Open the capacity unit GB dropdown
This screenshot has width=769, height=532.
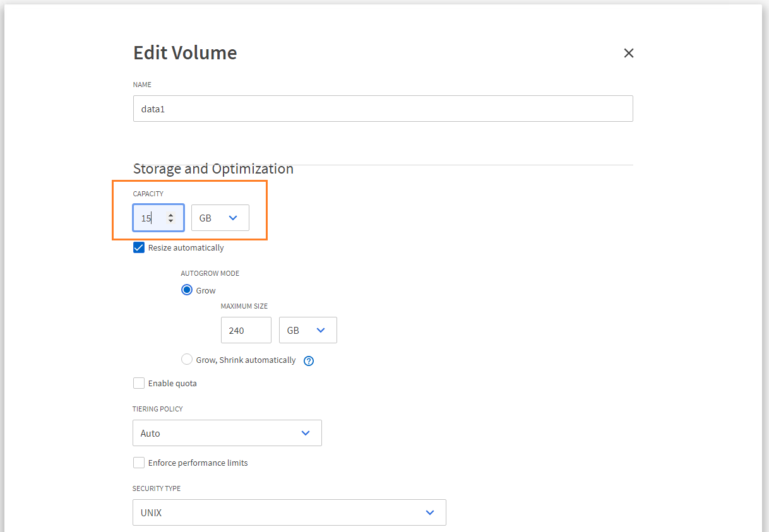click(220, 218)
